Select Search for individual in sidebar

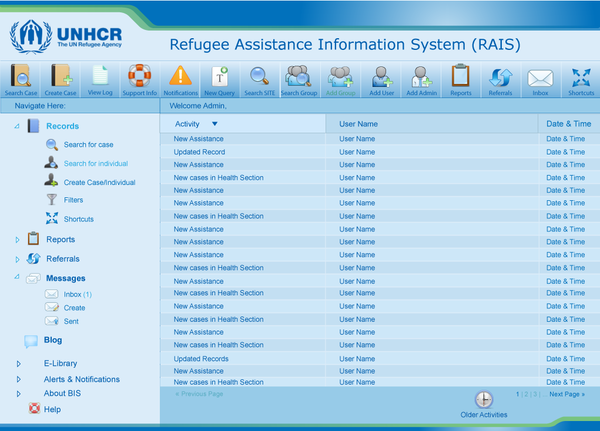95,163
